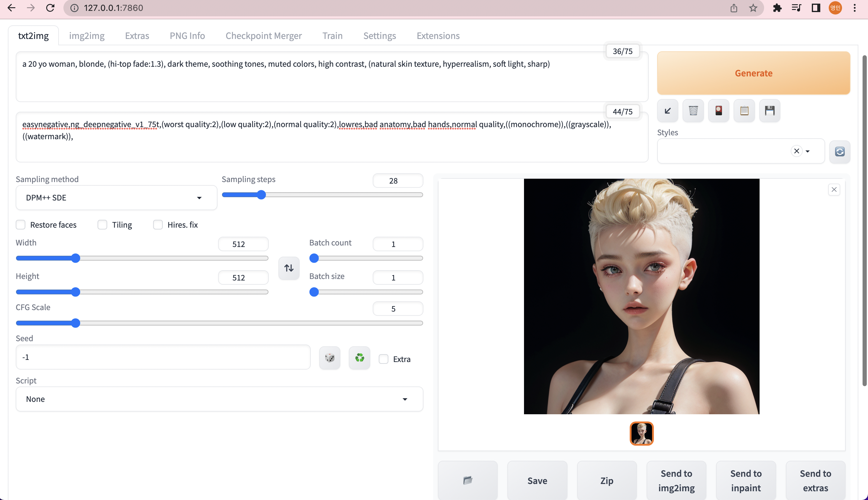868x500 pixels.
Task: Swap width and height with arrows button
Action: point(288,268)
